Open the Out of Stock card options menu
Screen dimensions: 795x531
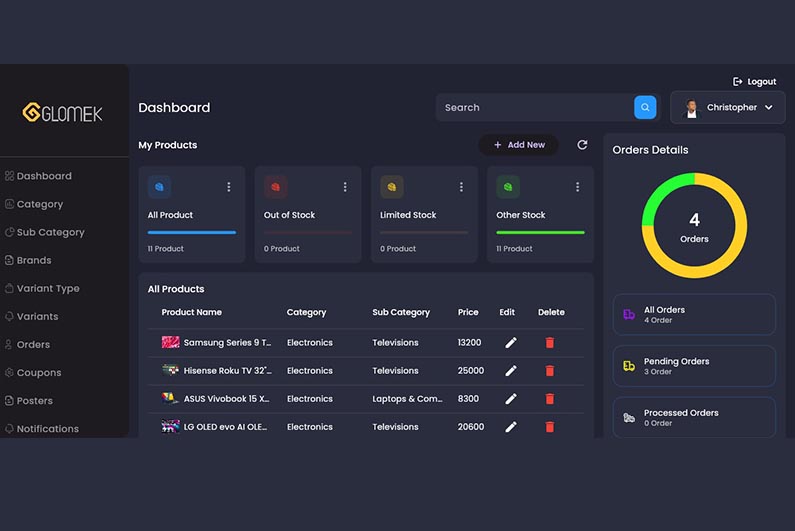pyautogui.click(x=345, y=187)
